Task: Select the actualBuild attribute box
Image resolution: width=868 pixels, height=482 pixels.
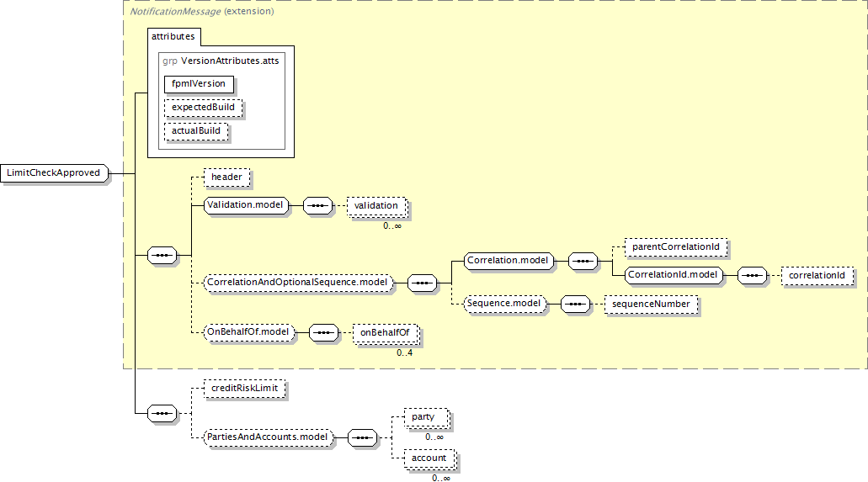Action: coord(196,131)
